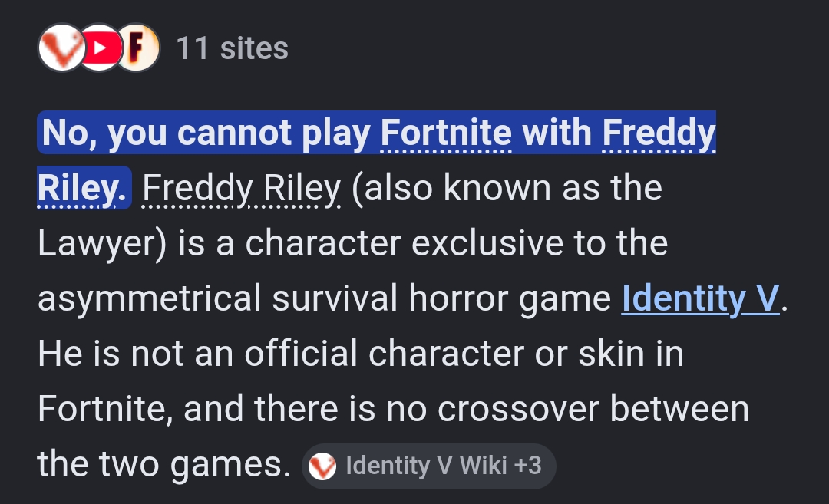
Task: Open the '11 sites' sources list
Action: pos(232,48)
